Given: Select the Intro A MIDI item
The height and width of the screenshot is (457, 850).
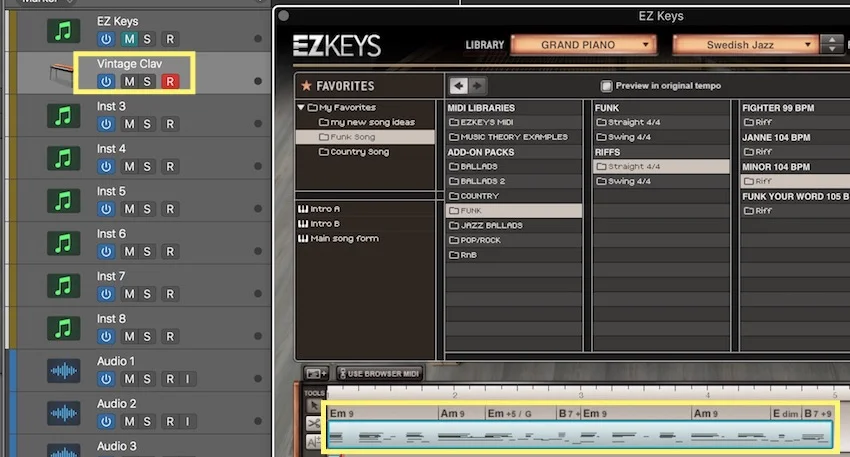Looking at the screenshot, I should point(319,209).
